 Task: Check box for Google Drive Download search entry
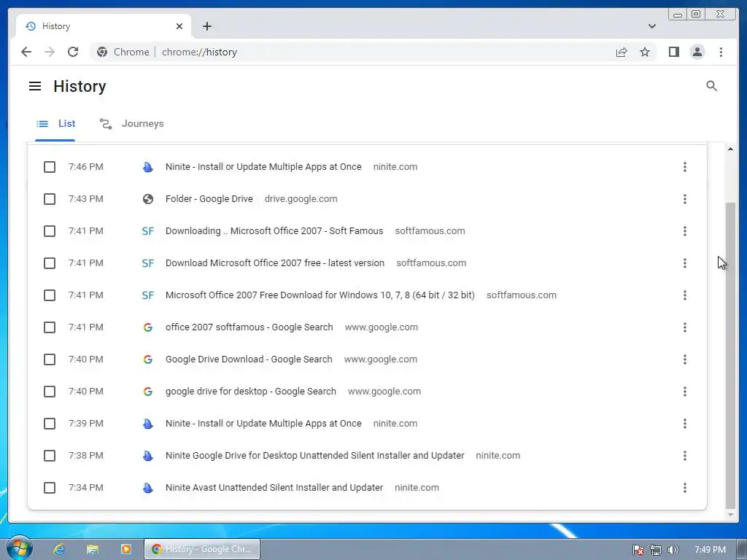click(50, 359)
